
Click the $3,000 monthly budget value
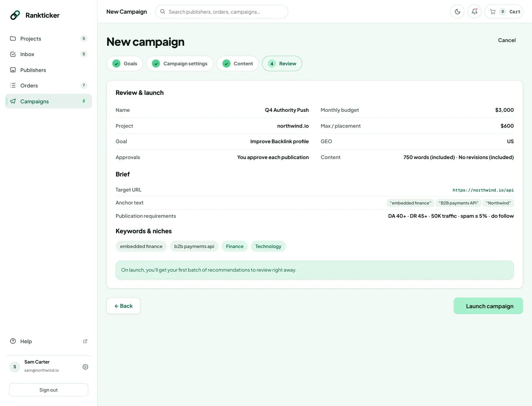(504, 110)
